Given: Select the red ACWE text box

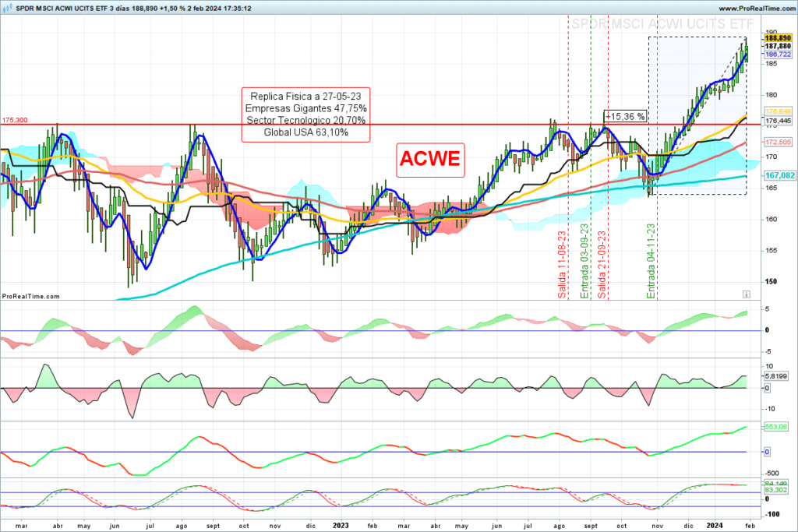Looking at the screenshot, I should coord(430,159).
